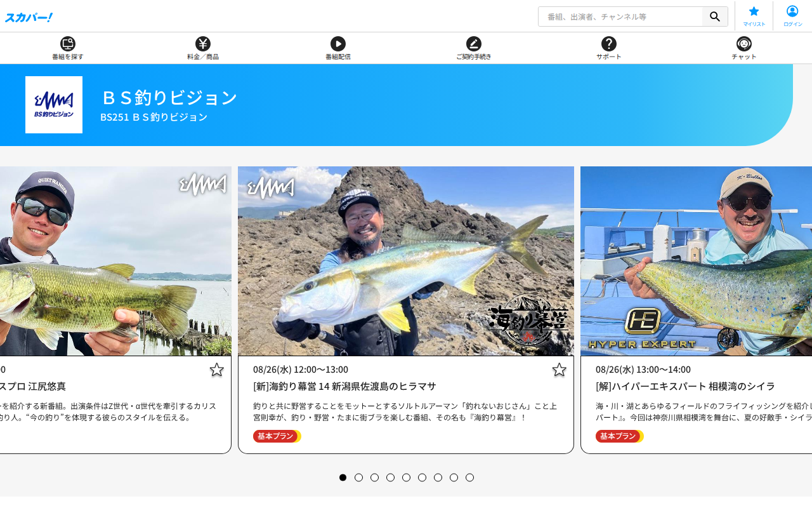Image resolution: width=812 pixels, height=508 pixels.
Task: Open [解]ハイパーエキスパート 相模湾のシイラ title
Action: coord(685,386)
